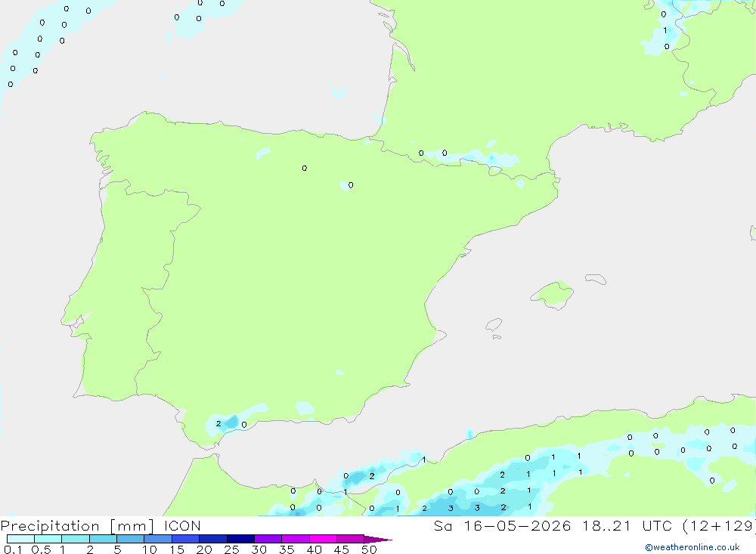This screenshot has width=756, height=554.
Task: Click the 45–50 mm legend swatch
Action: tap(350, 539)
